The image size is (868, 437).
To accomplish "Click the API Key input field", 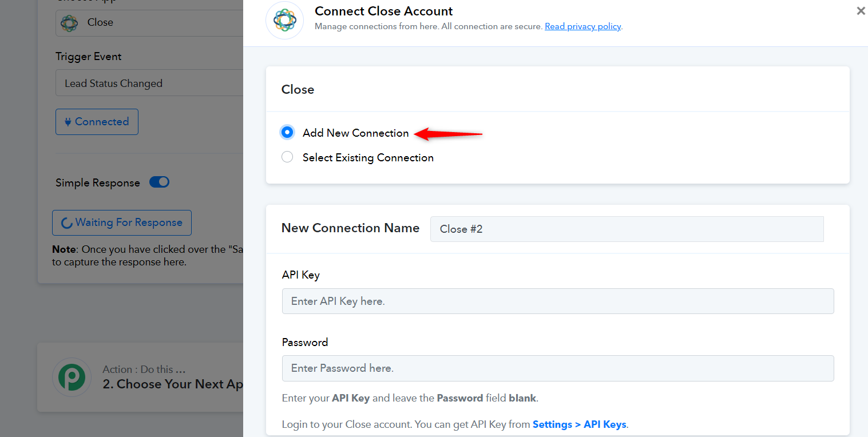I will tap(558, 301).
